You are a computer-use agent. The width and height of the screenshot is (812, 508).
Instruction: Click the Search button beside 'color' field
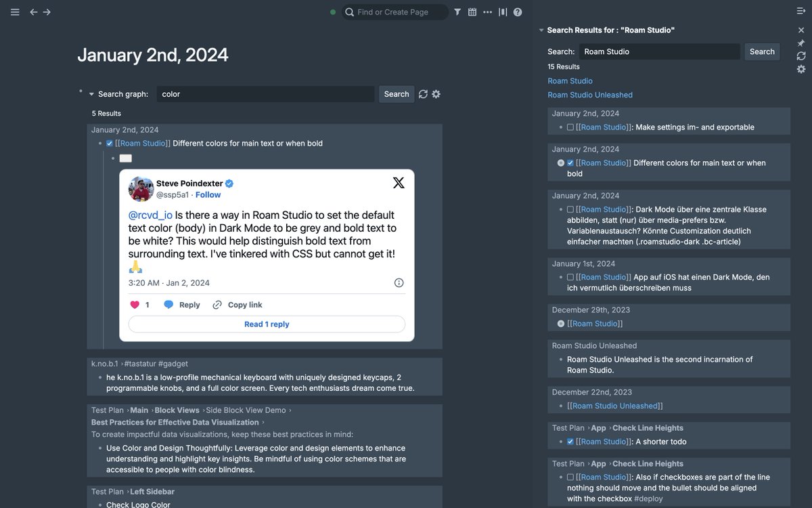(397, 94)
